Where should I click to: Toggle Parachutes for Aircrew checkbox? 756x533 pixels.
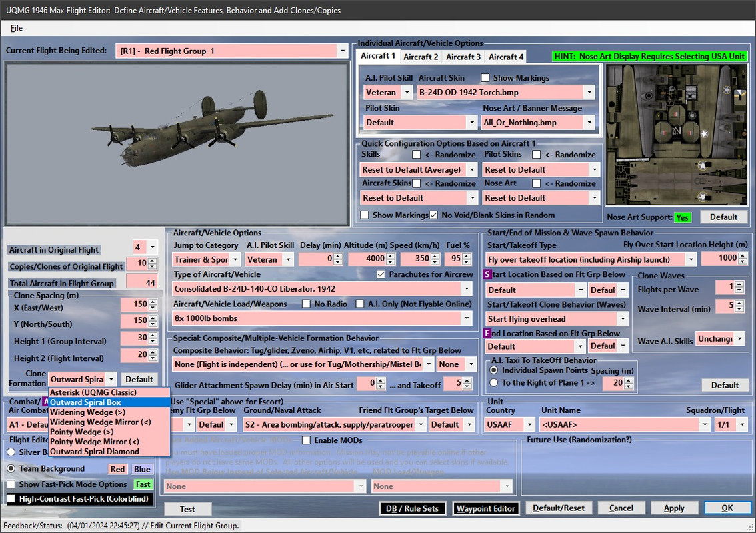[381, 274]
